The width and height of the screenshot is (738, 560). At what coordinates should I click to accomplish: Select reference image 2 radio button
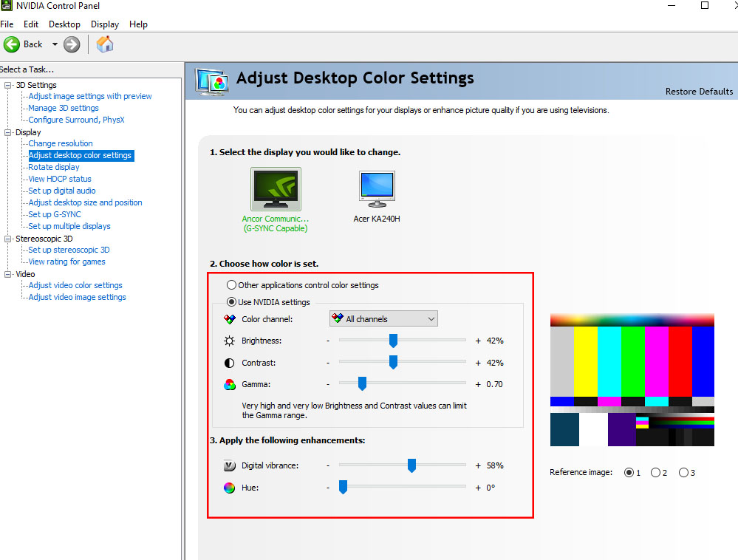[x=655, y=473]
